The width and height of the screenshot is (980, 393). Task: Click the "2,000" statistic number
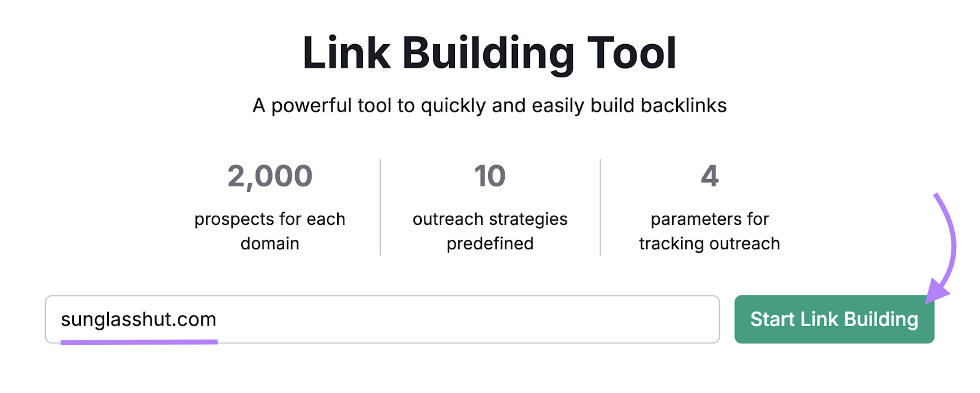(269, 176)
